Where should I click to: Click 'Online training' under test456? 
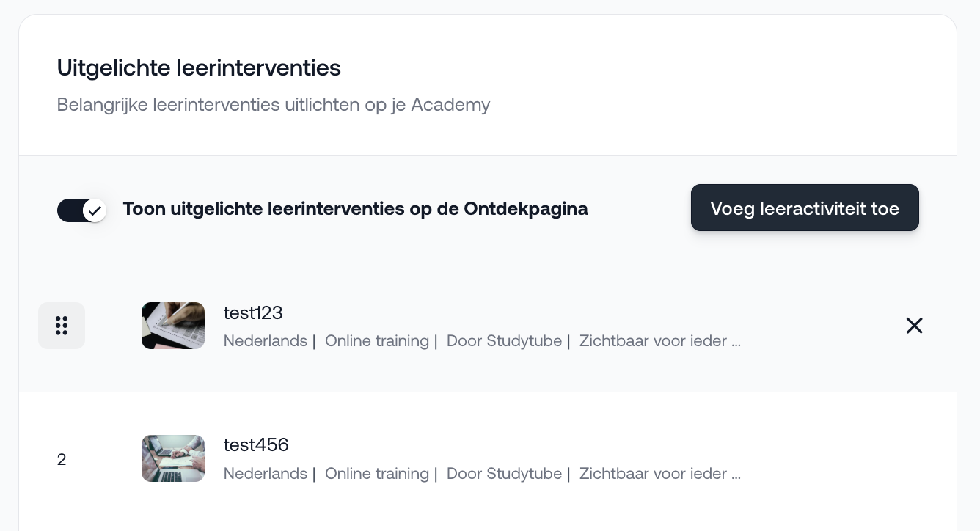377,474
